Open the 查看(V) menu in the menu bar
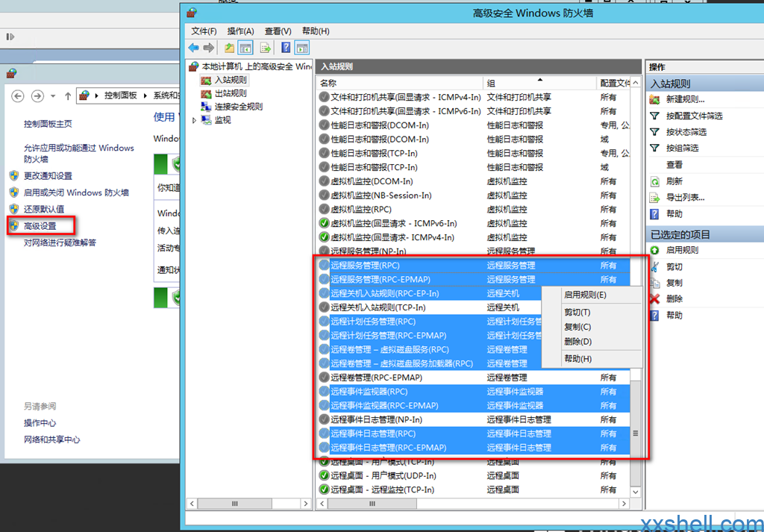This screenshot has width=764, height=532. coord(278,31)
